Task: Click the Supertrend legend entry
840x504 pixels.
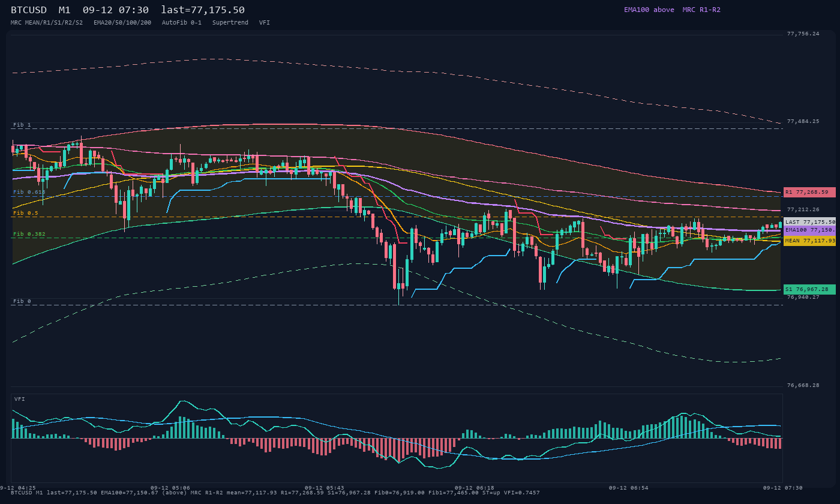Action: tap(230, 22)
